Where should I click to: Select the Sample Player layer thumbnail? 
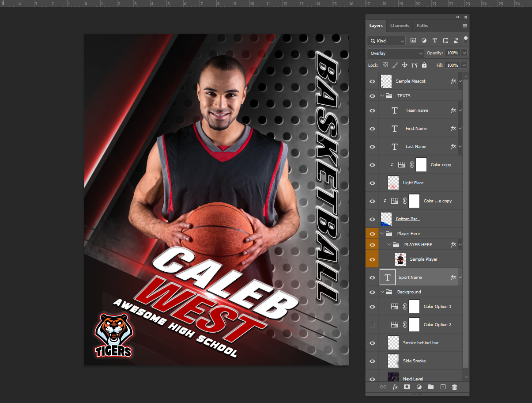point(400,259)
